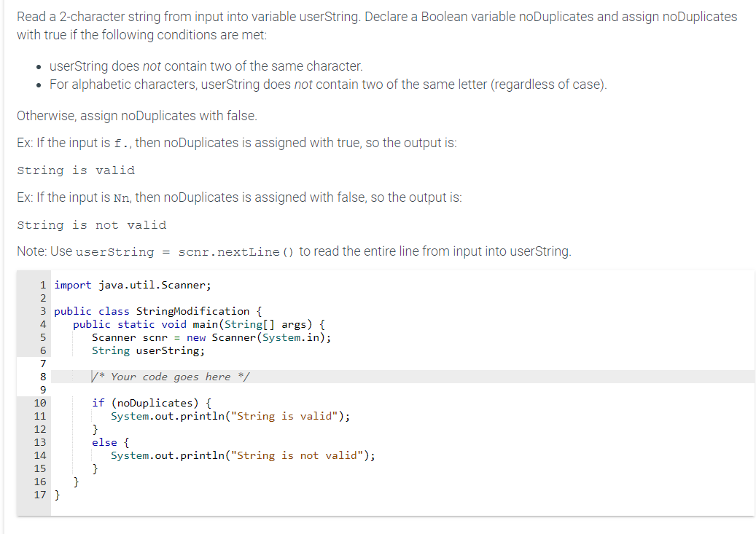Click line number 1 in the gutter
This screenshot has height=534, width=756.
(42, 285)
